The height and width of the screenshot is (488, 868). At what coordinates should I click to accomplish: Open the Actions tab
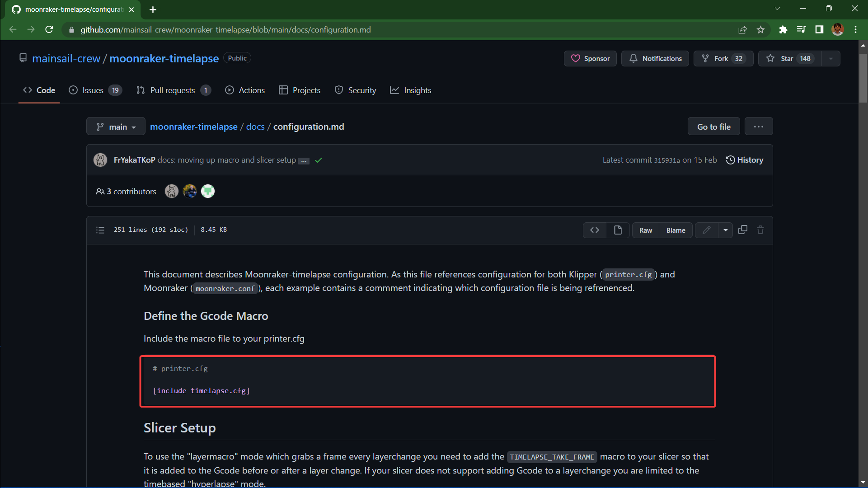click(x=245, y=90)
